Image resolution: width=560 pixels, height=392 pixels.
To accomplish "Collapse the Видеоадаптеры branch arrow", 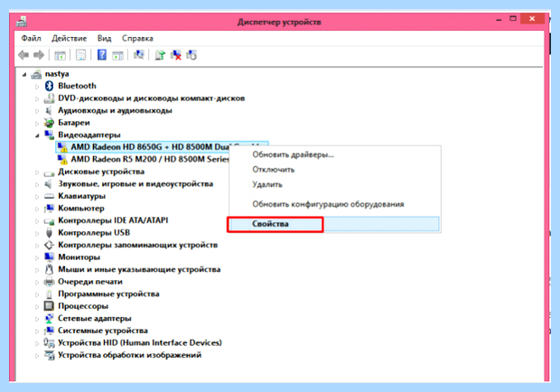I will [x=37, y=135].
